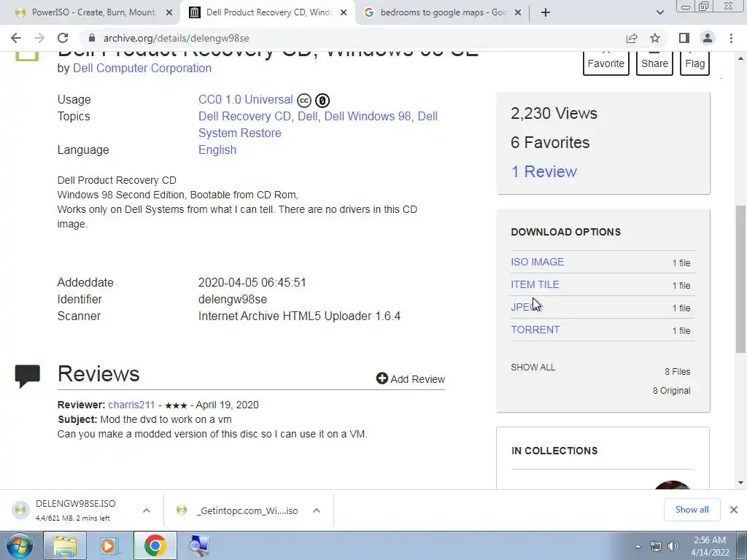Viewport: 747px width, 560px height.
Task: Click the Chrome taskbar icon
Action: click(155, 545)
